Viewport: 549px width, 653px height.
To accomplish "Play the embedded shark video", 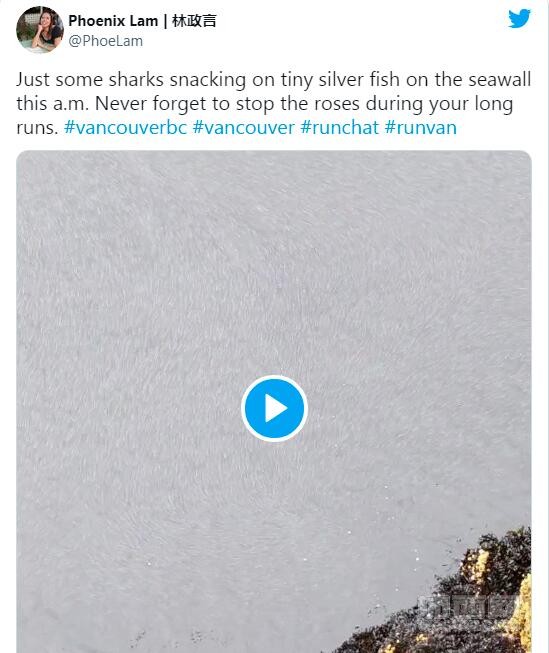I will 274,408.
